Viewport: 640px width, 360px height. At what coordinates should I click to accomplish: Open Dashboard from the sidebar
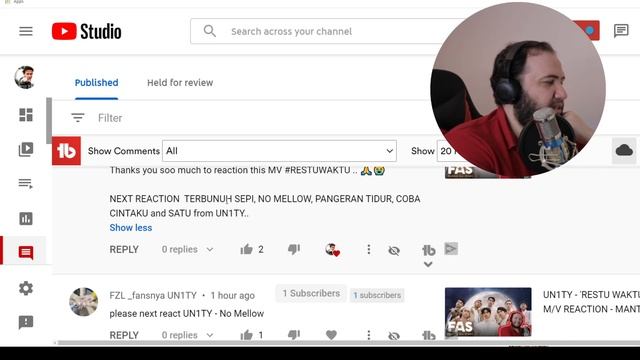(26, 115)
